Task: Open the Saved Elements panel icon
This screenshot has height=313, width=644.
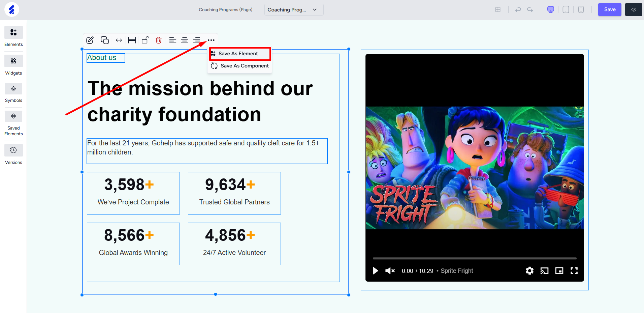Action: (x=13, y=116)
